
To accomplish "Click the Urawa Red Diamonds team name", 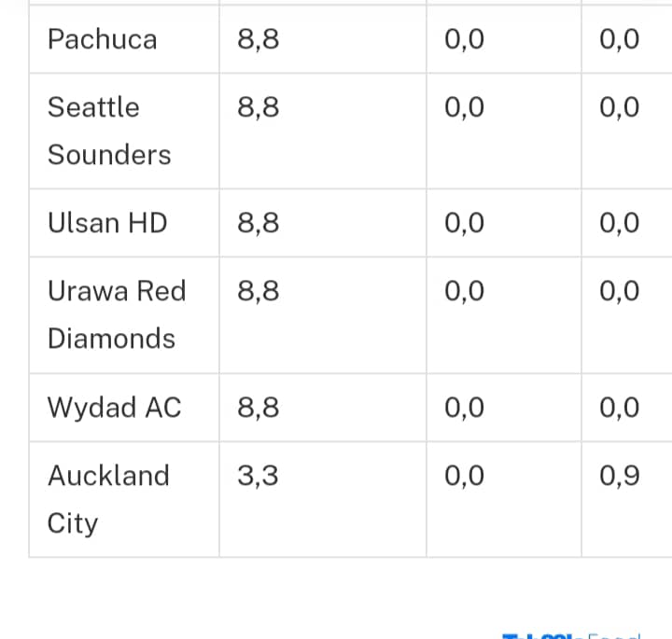I will tap(116, 314).
